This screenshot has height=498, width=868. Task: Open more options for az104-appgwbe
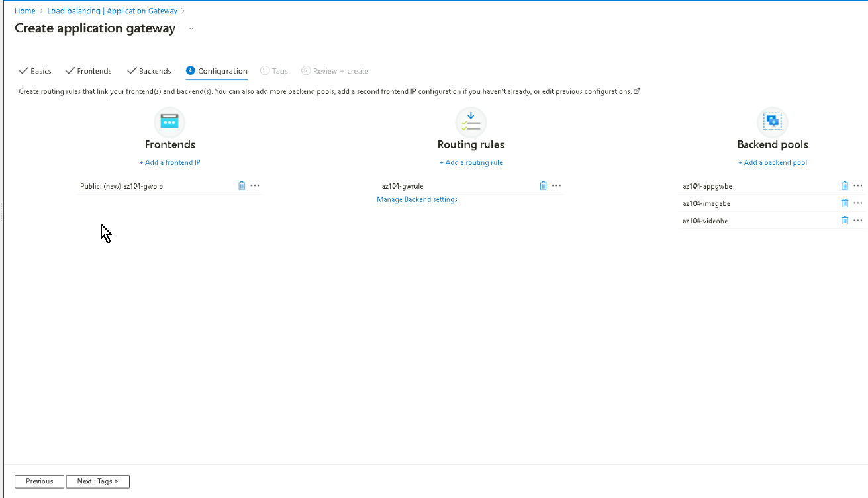858,186
